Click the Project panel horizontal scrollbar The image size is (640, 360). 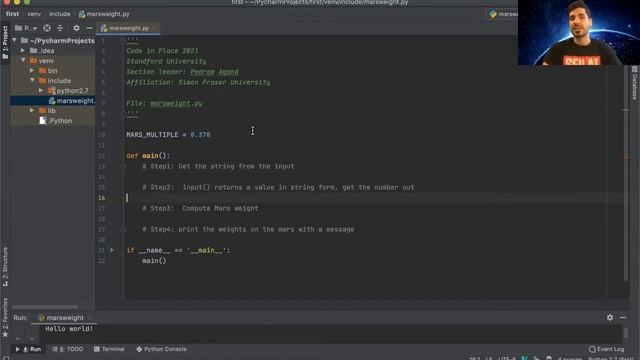(45, 307)
